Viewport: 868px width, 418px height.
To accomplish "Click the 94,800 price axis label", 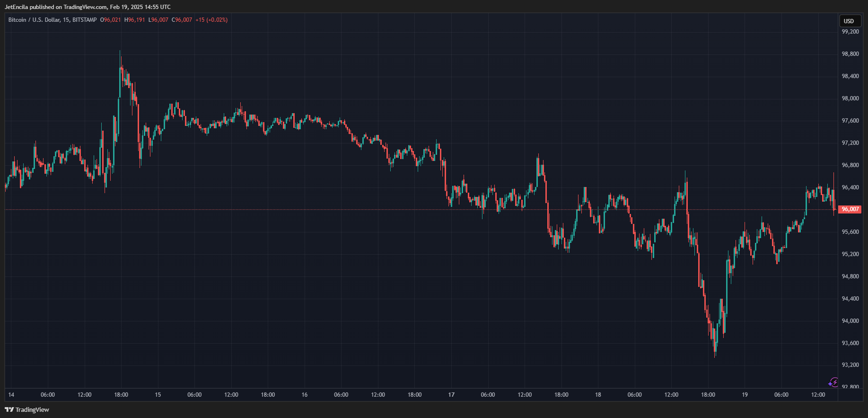I will pos(850,276).
